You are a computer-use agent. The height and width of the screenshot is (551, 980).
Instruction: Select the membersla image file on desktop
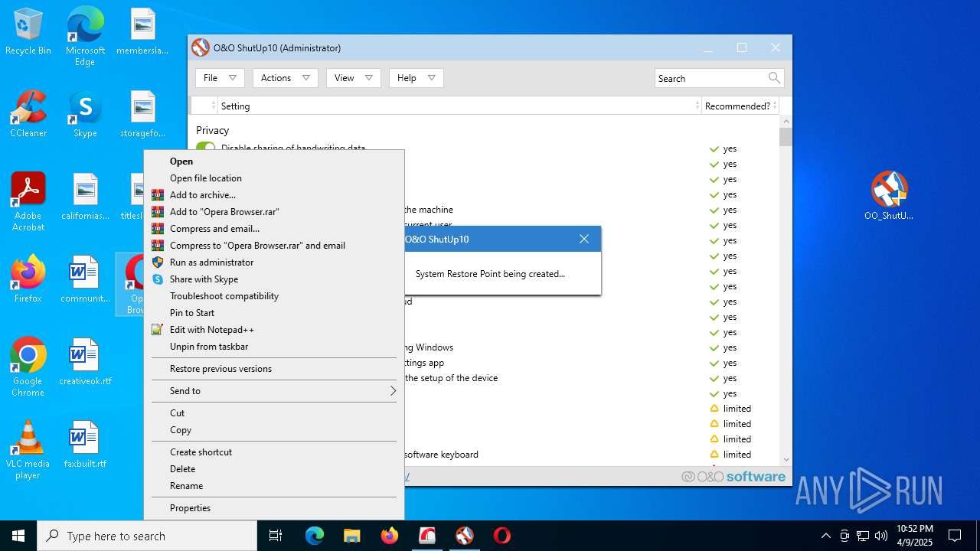143,32
